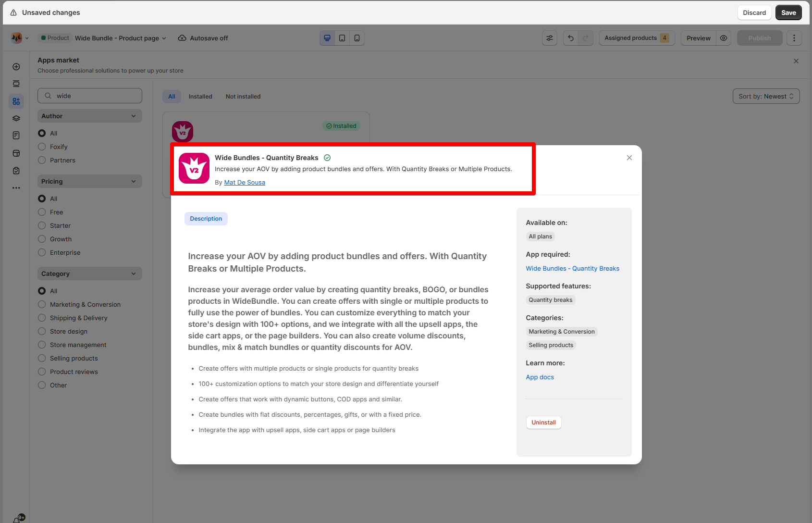Open the App docs link
812x523 pixels.
click(540, 377)
